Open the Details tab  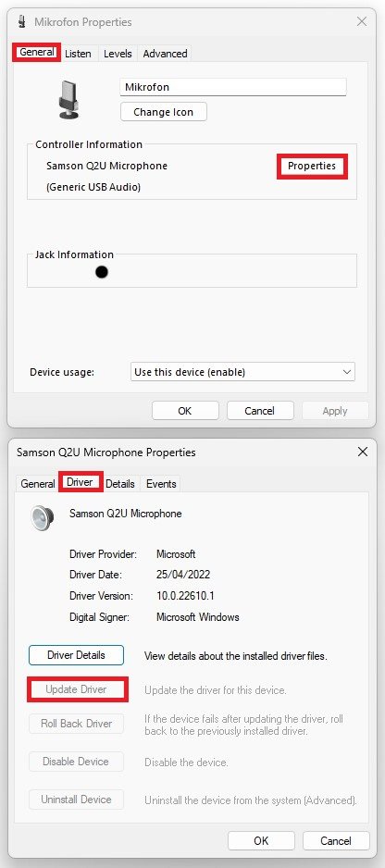tap(120, 484)
